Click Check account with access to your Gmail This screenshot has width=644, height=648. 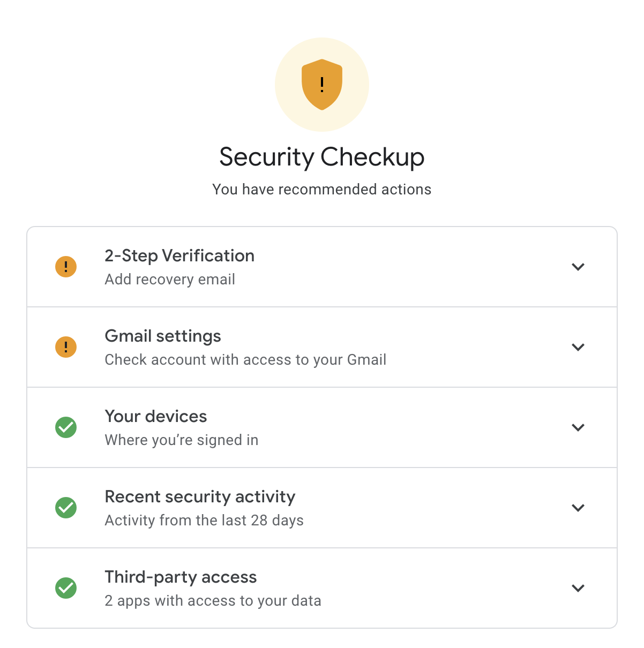pos(245,359)
